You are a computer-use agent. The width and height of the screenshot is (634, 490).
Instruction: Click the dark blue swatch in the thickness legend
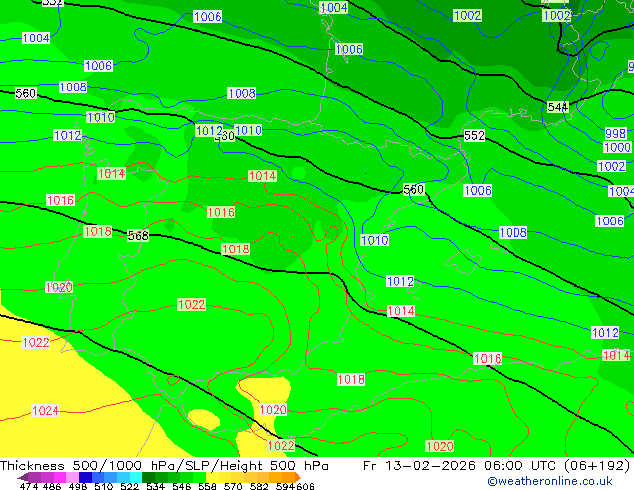(85, 477)
